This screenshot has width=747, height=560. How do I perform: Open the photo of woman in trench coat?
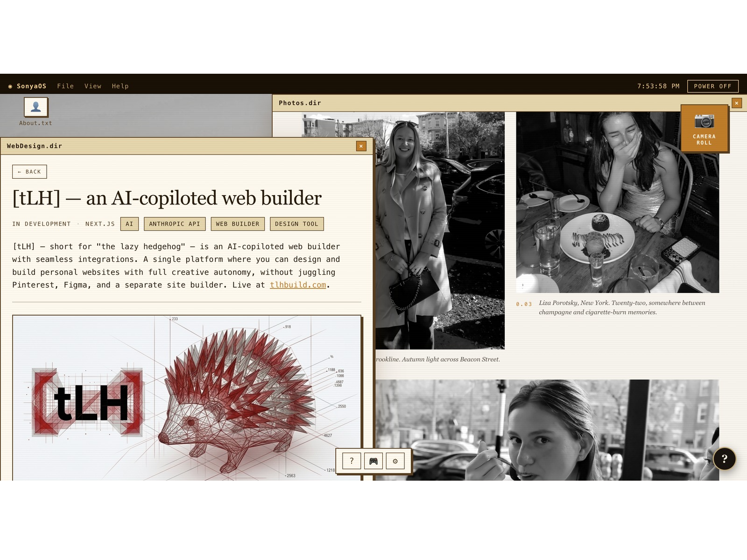click(440, 231)
